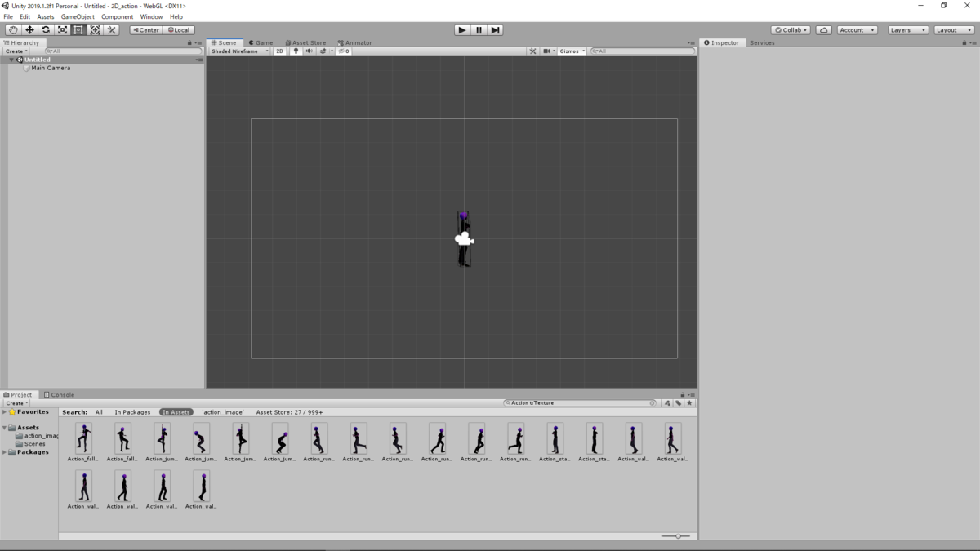Toggle scene effects image icon
This screenshot has width=980, height=551.
pyautogui.click(x=323, y=51)
